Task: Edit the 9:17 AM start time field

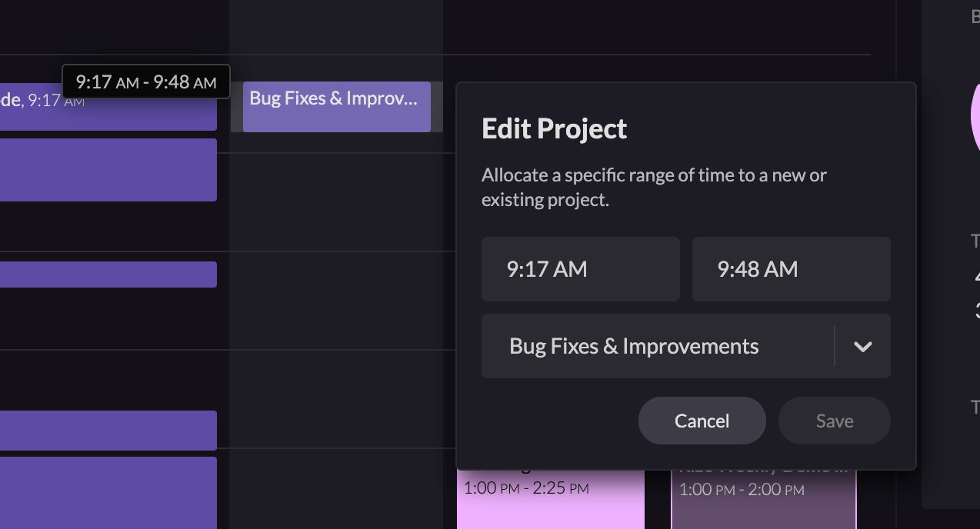Action: point(581,269)
